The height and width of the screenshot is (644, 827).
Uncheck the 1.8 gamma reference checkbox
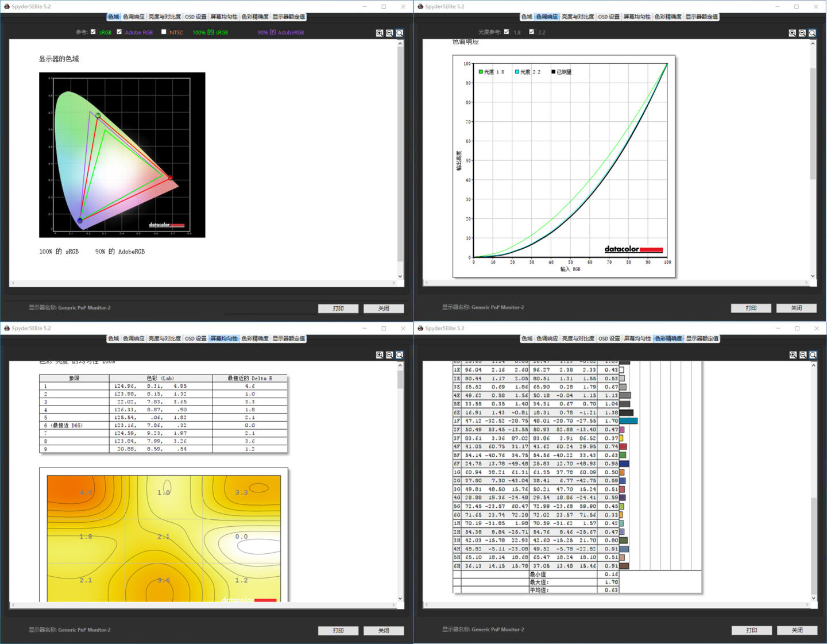(x=506, y=32)
